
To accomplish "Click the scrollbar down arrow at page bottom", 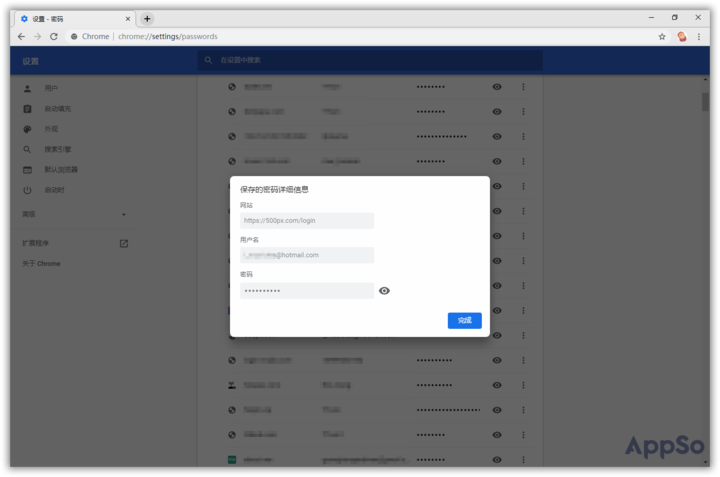I will (x=705, y=462).
